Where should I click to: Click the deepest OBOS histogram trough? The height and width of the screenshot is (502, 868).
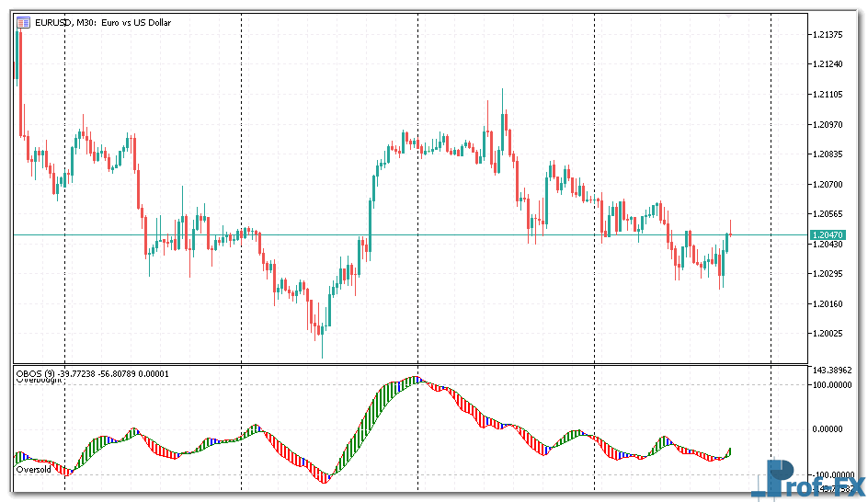pyautogui.click(x=325, y=477)
